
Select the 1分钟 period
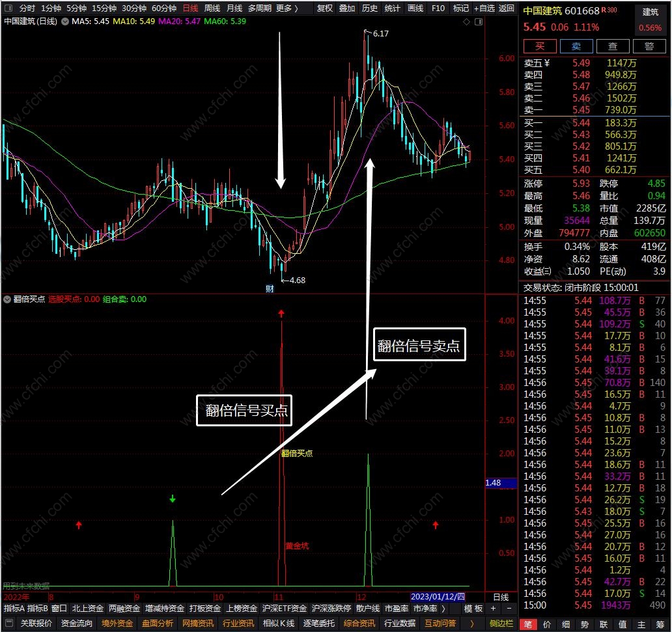tap(51, 8)
